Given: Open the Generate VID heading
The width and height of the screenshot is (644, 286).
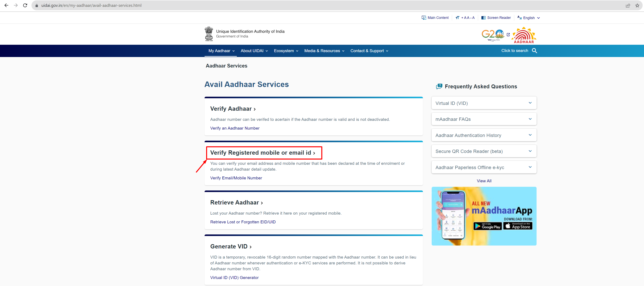Looking at the screenshot, I should click(x=231, y=247).
